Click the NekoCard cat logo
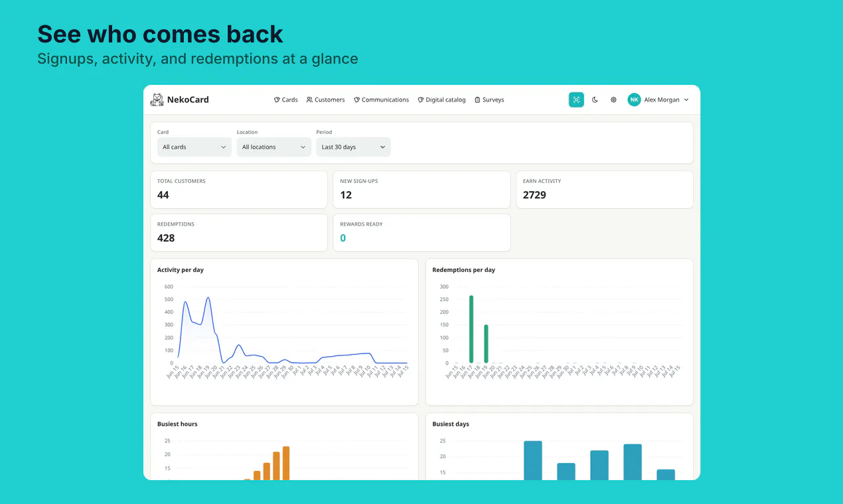The height and width of the screenshot is (504, 843). click(x=157, y=99)
